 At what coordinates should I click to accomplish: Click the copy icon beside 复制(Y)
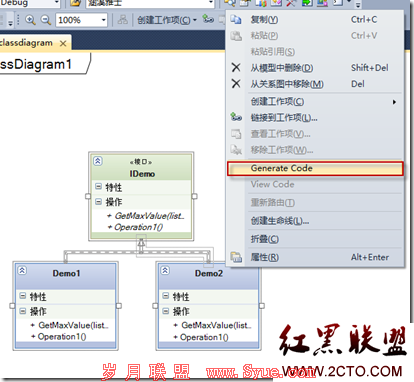236,20
